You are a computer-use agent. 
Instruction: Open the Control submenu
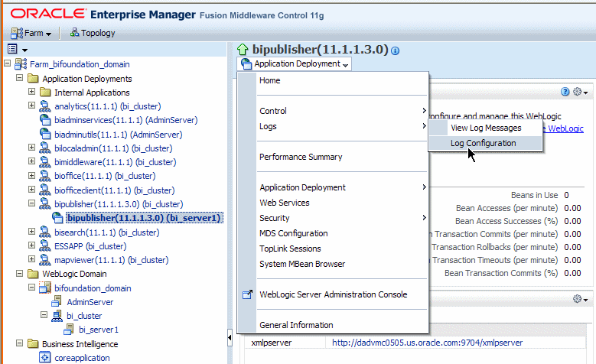[342, 111]
